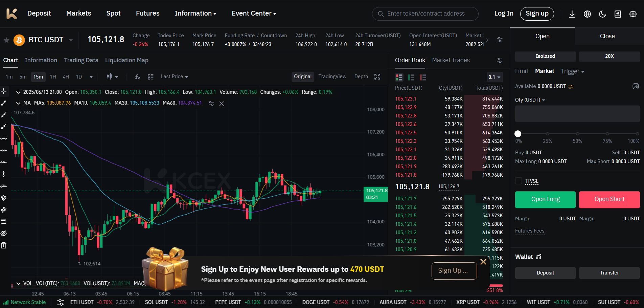The image size is (644, 308).
Task: Show bids-only order book view
Action: pos(411,78)
